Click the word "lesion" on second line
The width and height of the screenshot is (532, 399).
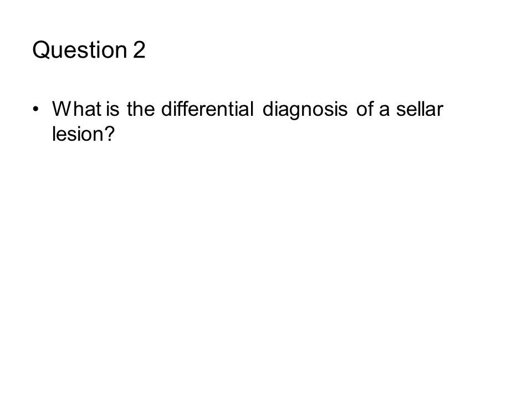pos(78,134)
